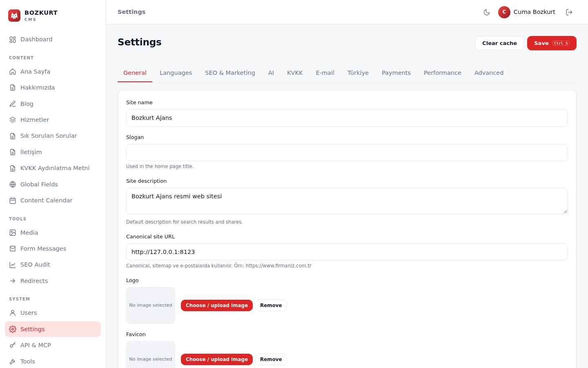The height and width of the screenshot is (368, 588).
Task: Click the Ana Sayfa home icon
Action: coord(13,72)
